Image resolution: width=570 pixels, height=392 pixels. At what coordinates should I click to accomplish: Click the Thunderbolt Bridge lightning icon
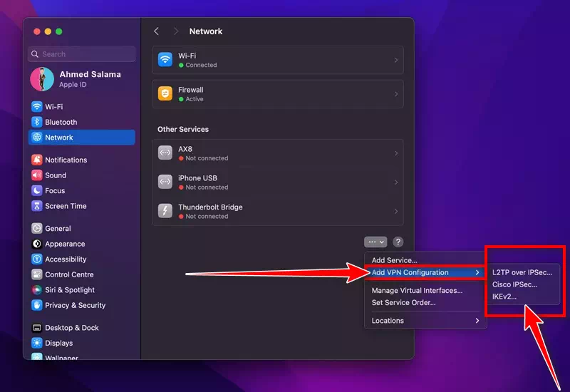click(165, 211)
